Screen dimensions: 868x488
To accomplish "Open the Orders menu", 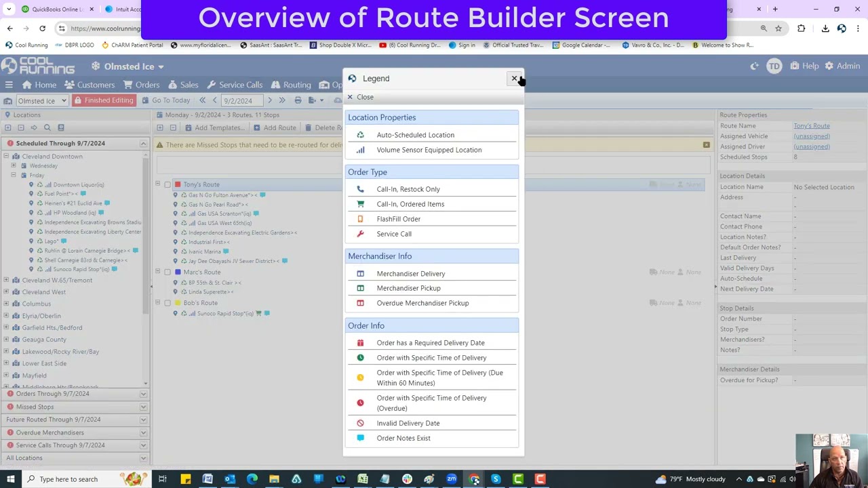I will 142,85.
